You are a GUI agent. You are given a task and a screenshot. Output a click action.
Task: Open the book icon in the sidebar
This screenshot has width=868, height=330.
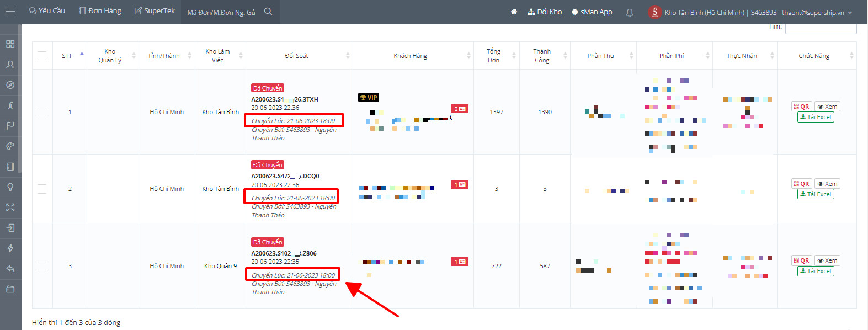(10, 167)
